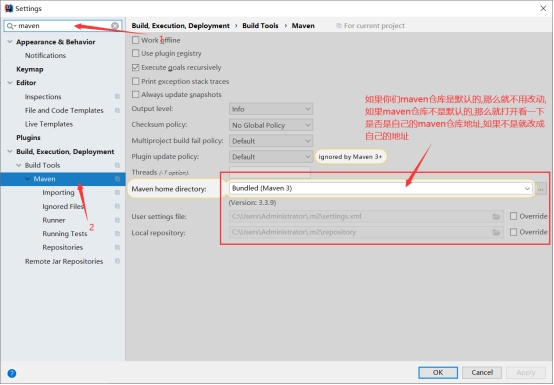Check Override for Local repository
Image resolution: width=554 pixels, height=385 pixels.
point(513,232)
